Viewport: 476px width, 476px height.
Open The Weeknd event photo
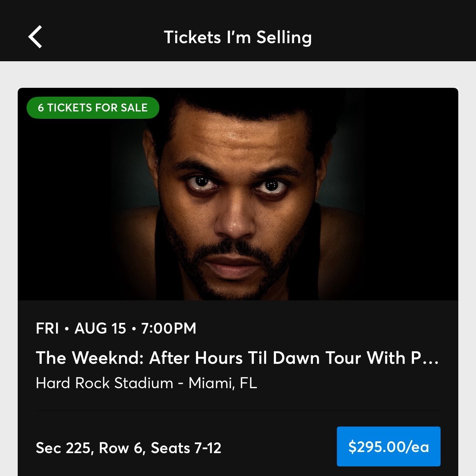coord(238,194)
